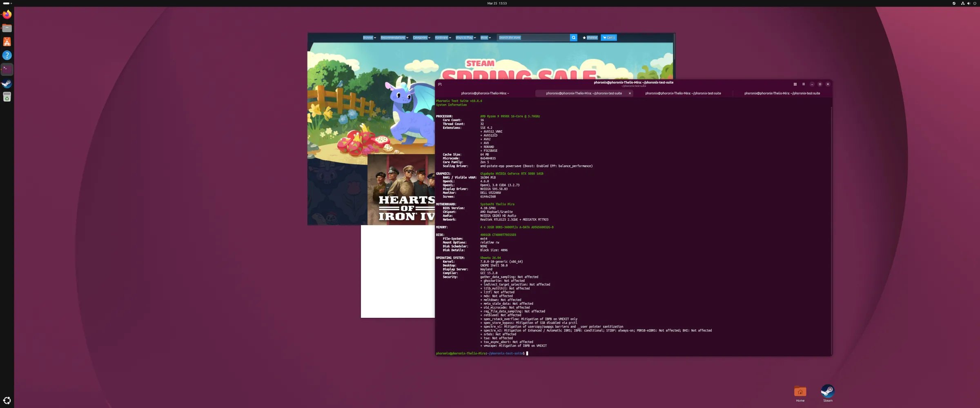Open the terminal hamburger menu

pyautogui.click(x=804, y=84)
